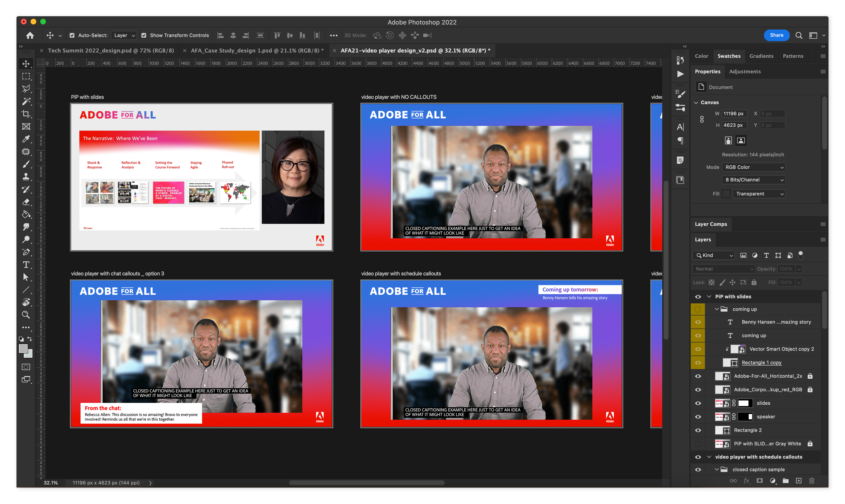Click the foreground color swatch
The width and height of the screenshot is (845, 504).
click(x=23, y=349)
